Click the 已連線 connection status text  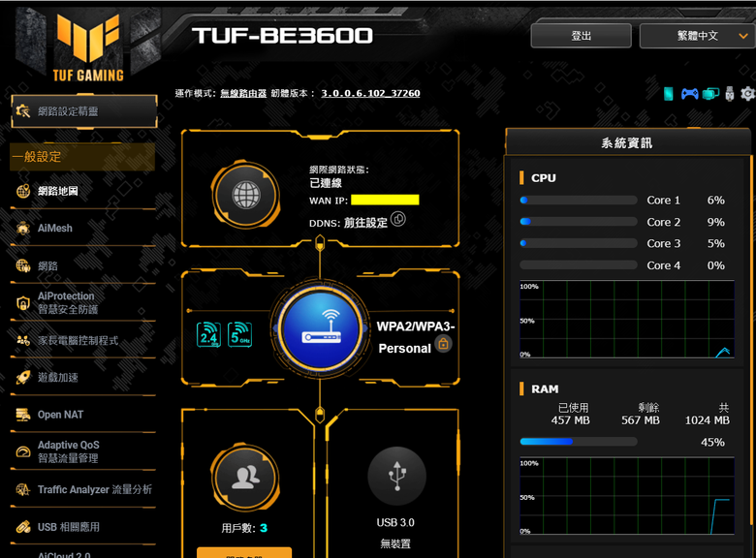tap(326, 183)
